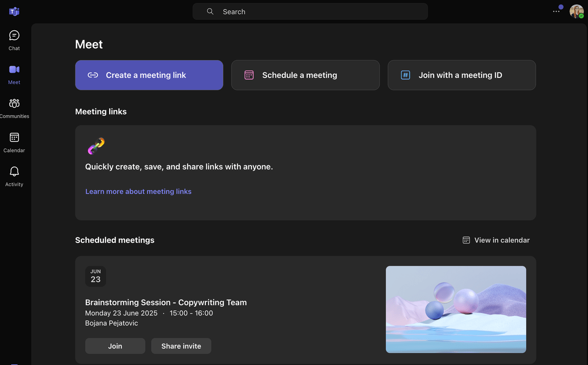Open the Chat section in sidebar
The height and width of the screenshot is (365, 588).
pyautogui.click(x=14, y=40)
